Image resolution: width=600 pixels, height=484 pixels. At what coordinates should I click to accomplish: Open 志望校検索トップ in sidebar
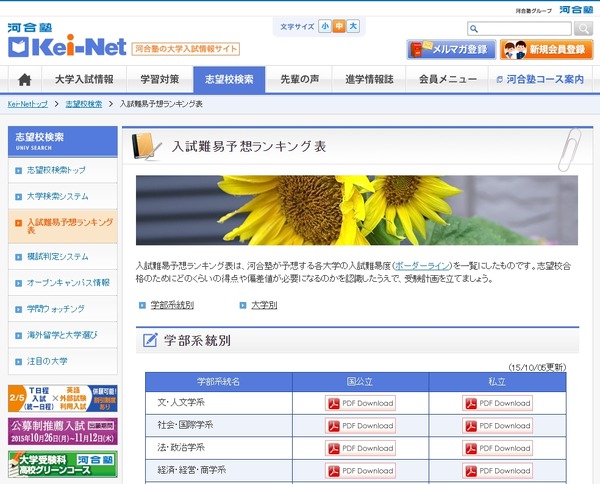coord(63,170)
